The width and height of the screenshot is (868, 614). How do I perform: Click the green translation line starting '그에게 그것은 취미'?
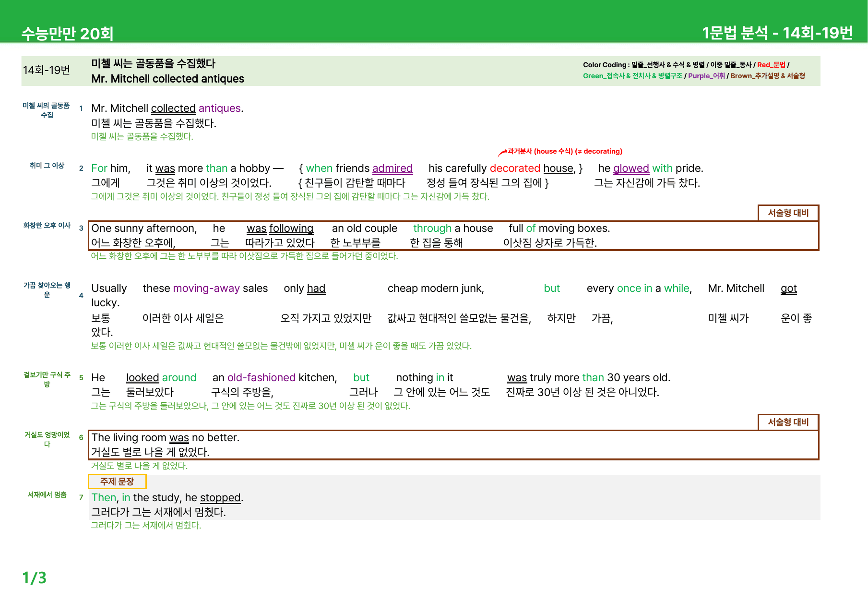click(x=290, y=196)
